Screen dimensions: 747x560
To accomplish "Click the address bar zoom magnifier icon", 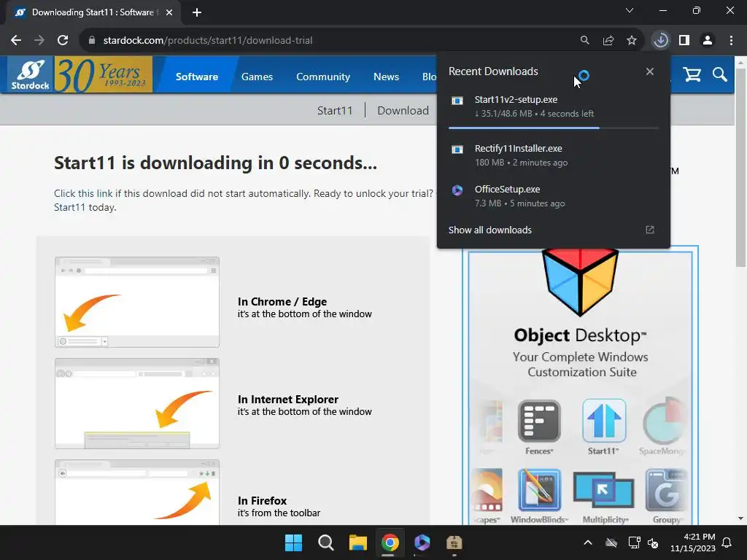I will click(x=584, y=41).
